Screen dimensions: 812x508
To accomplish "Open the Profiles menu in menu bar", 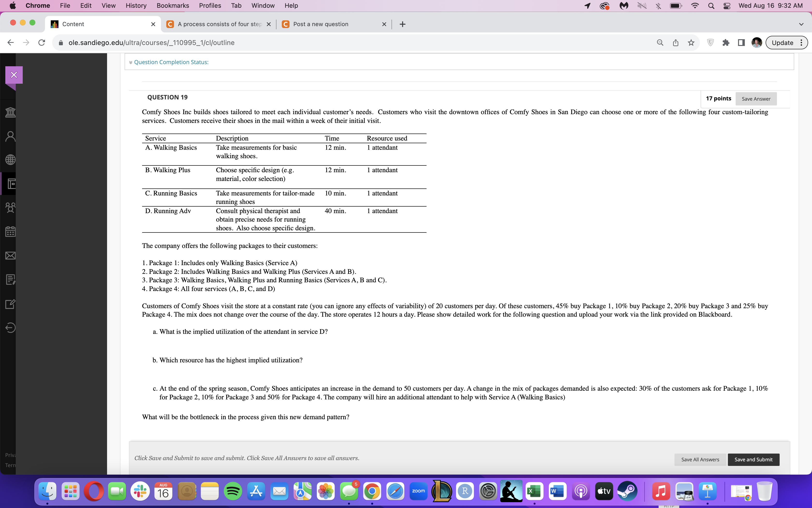I will pos(210,5).
